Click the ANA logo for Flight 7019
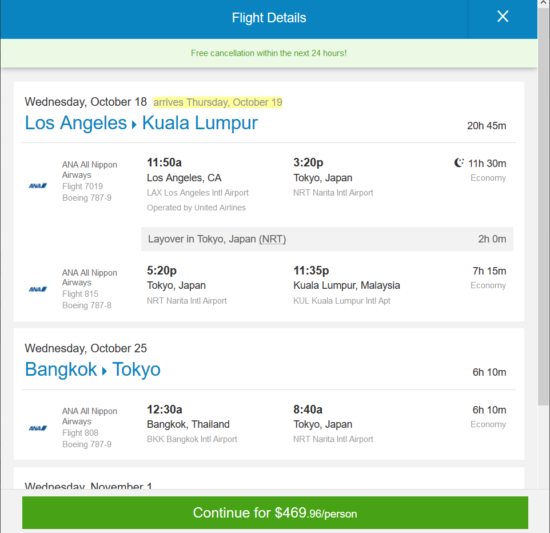The width and height of the screenshot is (550, 533). pos(38,185)
